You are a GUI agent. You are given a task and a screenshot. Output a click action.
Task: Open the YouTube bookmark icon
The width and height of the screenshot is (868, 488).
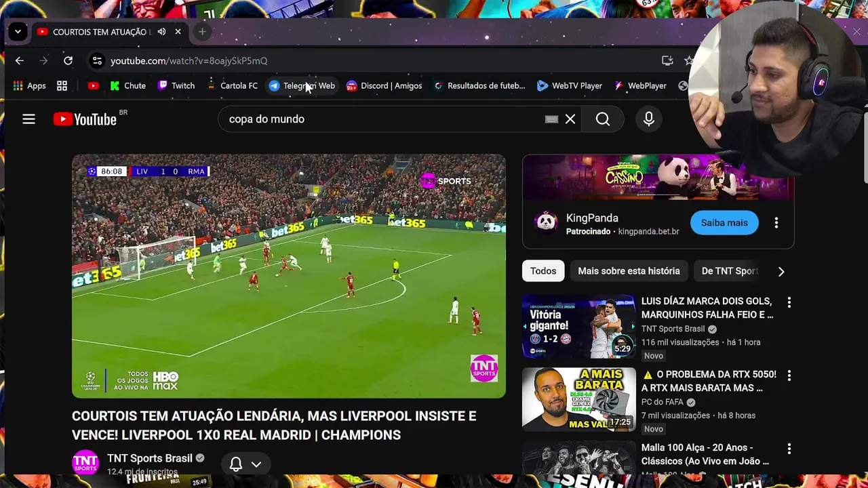point(93,86)
